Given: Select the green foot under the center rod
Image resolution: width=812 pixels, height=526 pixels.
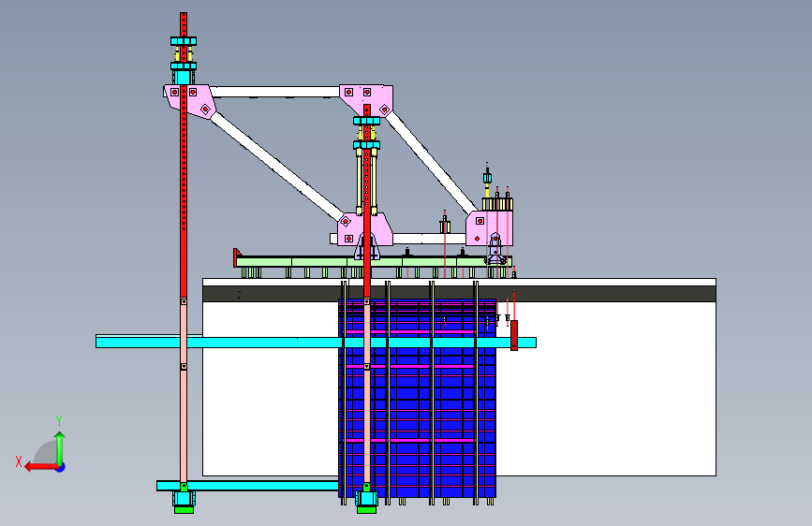Looking at the screenshot, I should (x=366, y=510).
